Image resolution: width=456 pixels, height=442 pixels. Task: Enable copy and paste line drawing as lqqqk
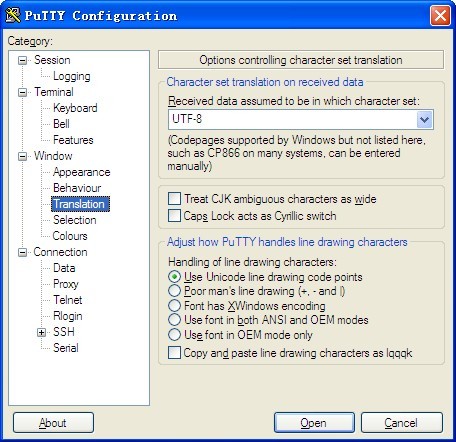pyautogui.click(x=174, y=352)
